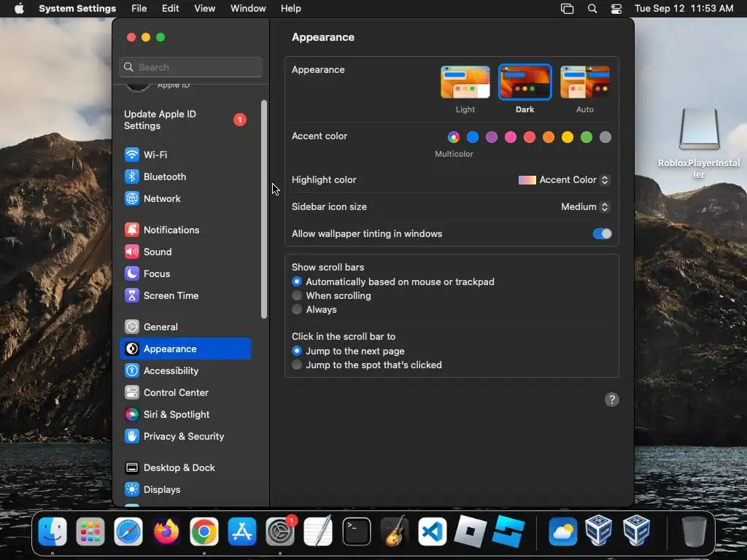Select the orange accent color
Screen dimensions: 747x560
(549, 137)
